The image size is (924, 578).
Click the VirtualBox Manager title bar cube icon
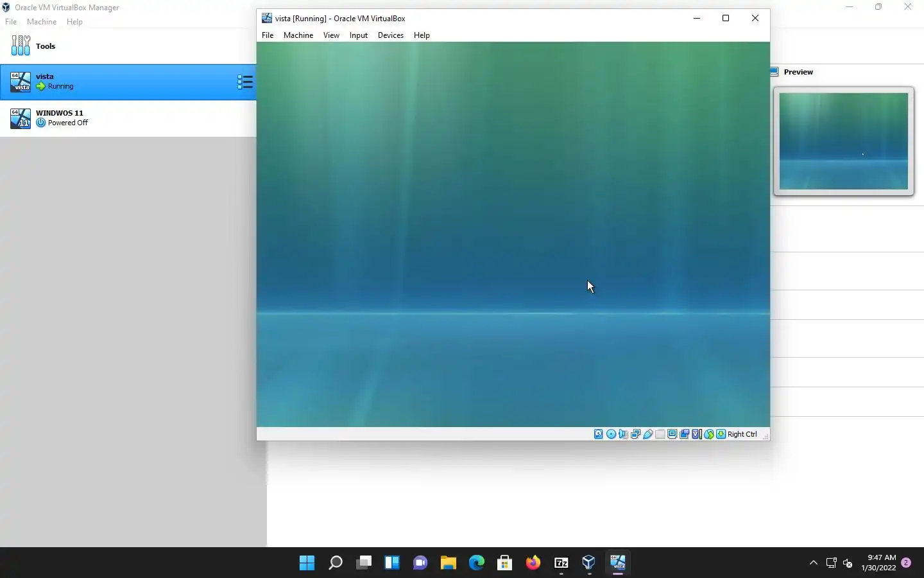[x=6, y=8]
